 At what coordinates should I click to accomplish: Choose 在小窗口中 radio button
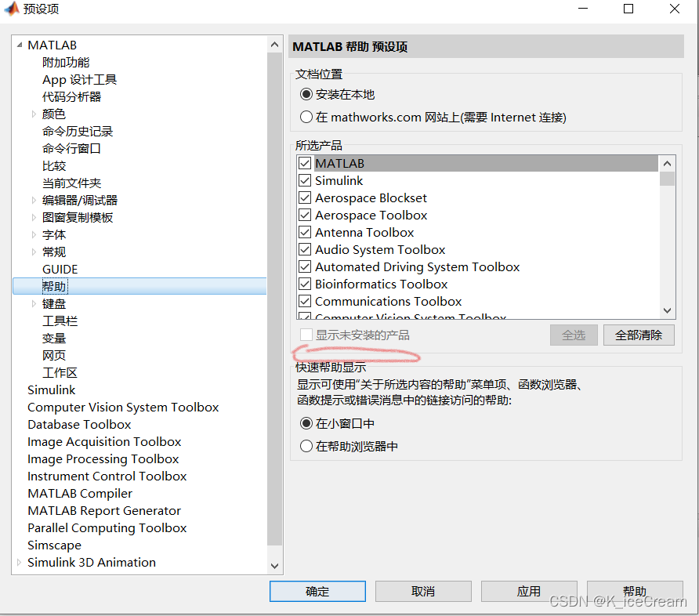click(x=306, y=423)
